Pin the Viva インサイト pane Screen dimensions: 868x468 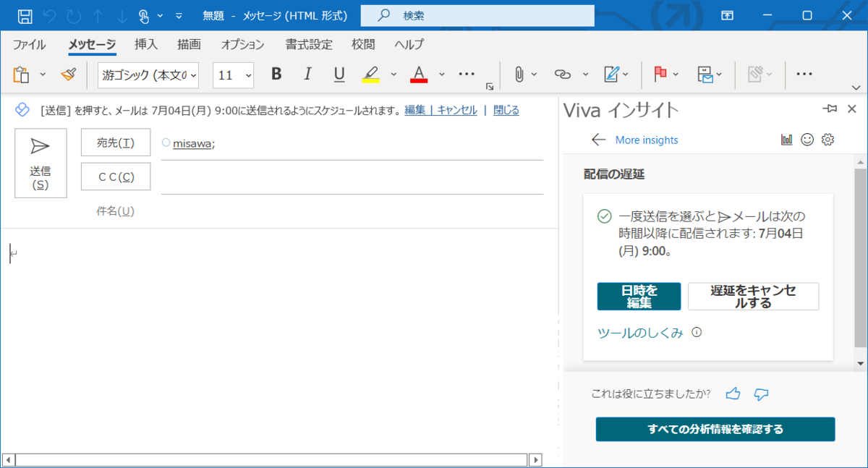point(830,109)
